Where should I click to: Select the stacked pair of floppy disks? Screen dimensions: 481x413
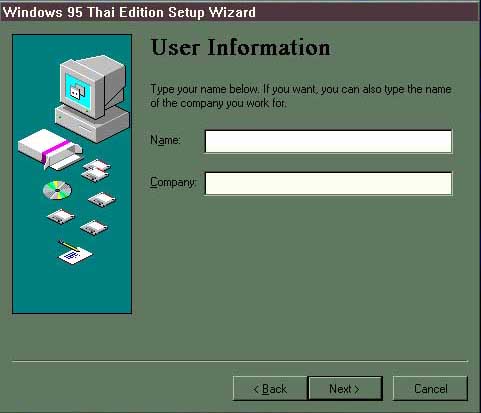tap(96, 170)
